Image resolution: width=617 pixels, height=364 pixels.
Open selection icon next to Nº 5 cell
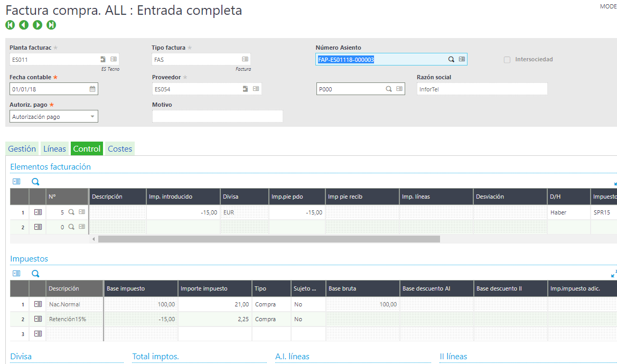pos(82,212)
